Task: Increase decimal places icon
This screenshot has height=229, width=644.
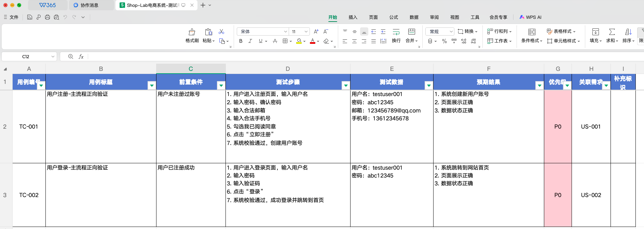Action: coord(464,41)
